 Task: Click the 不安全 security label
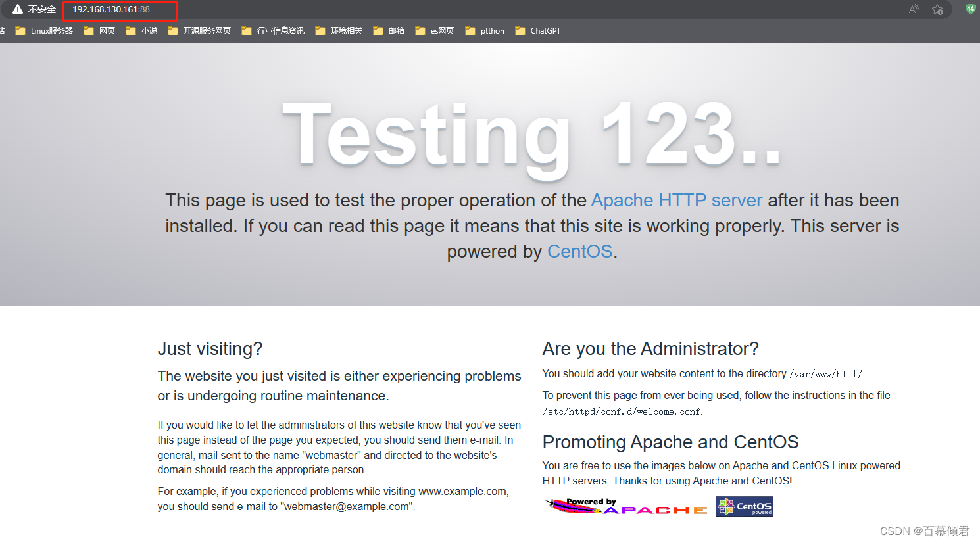click(42, 9)
